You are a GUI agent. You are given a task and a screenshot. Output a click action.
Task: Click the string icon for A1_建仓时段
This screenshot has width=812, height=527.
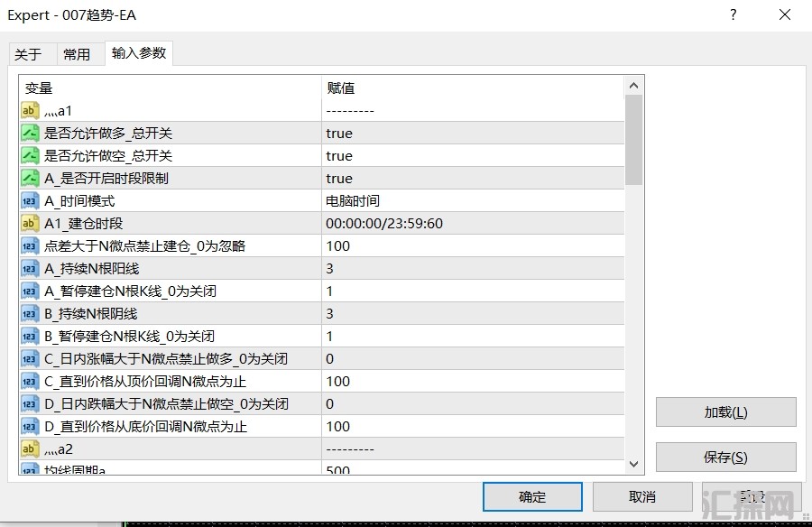click(x=30, y=223)
